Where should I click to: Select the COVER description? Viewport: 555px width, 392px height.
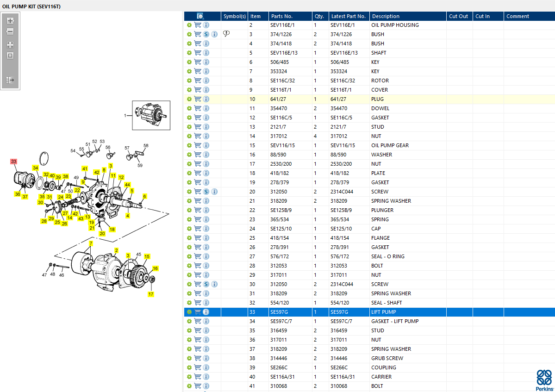[380, 90]
